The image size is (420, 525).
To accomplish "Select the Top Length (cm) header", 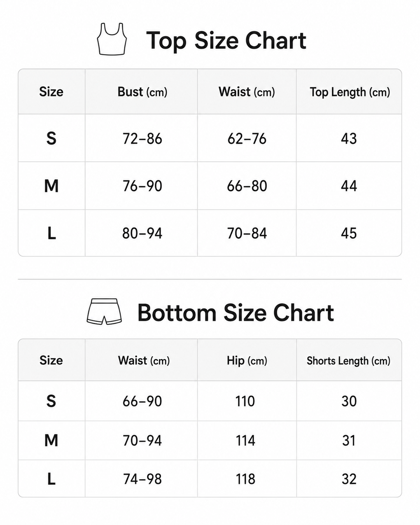I will 350,92.
